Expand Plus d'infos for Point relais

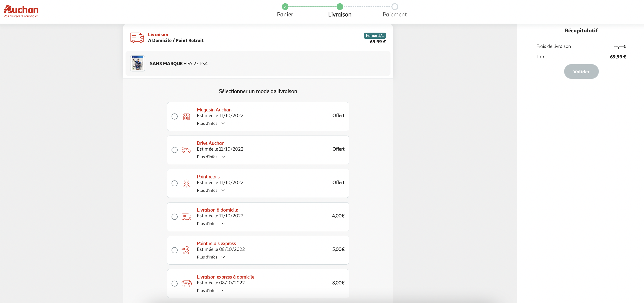point(211,190)
